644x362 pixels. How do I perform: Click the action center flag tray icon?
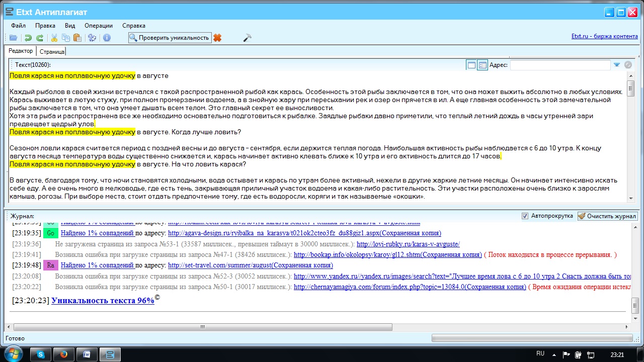click(566, 354)
